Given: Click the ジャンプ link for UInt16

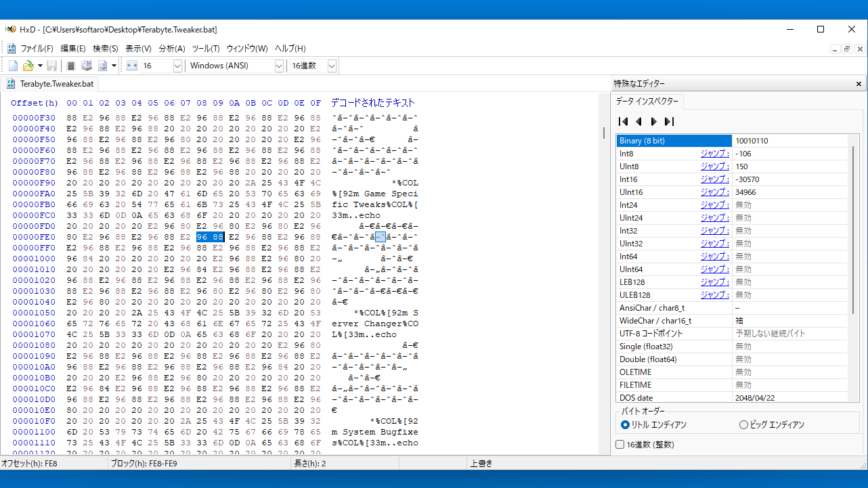Looking at the screenshot, I should point(714,192).
